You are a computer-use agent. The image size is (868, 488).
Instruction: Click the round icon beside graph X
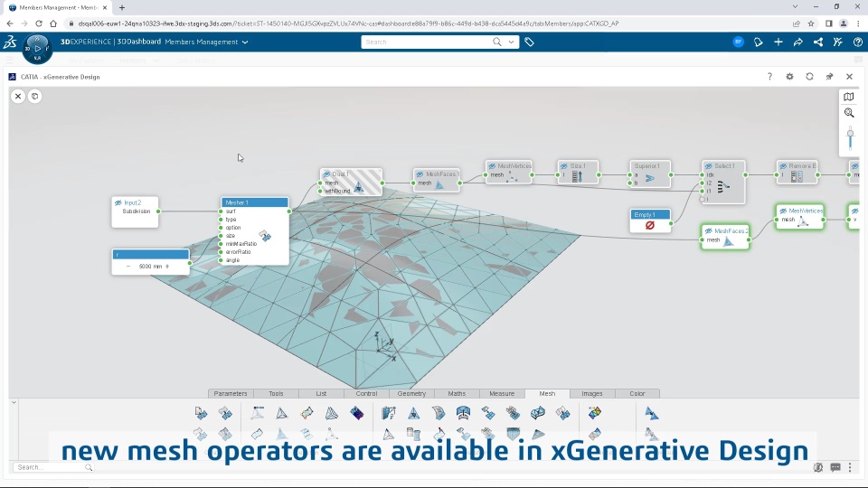pyautogui.click(x=35, y=97)
